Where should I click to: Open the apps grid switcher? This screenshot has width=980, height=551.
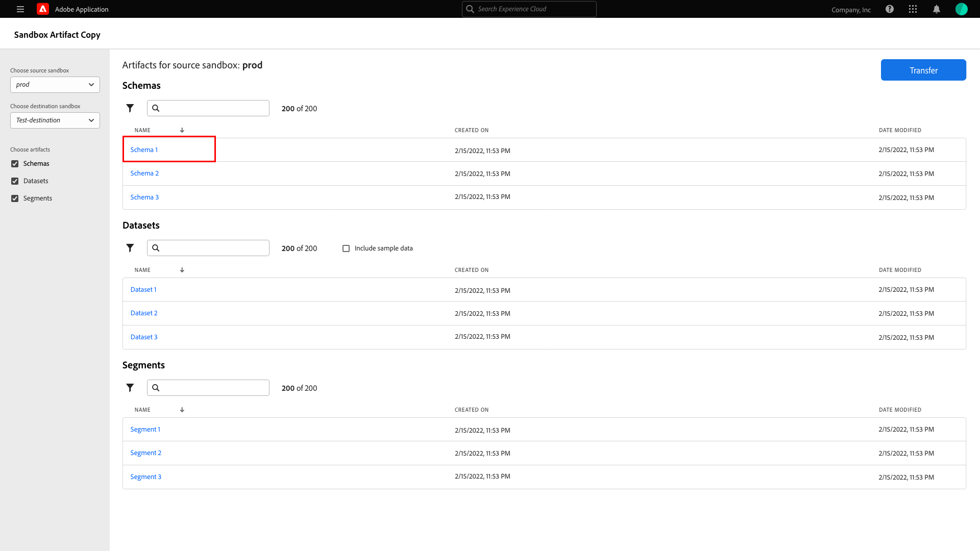[x=913, y=9]
